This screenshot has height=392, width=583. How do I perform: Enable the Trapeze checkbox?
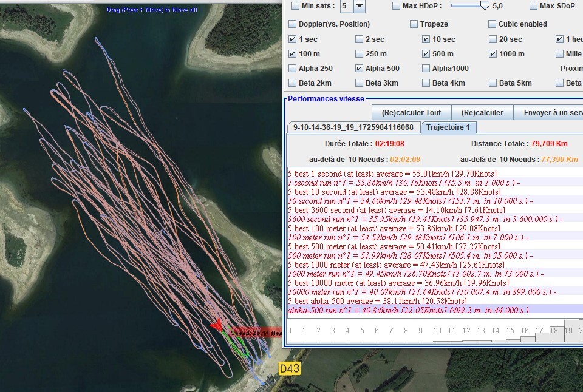point(414,24)
